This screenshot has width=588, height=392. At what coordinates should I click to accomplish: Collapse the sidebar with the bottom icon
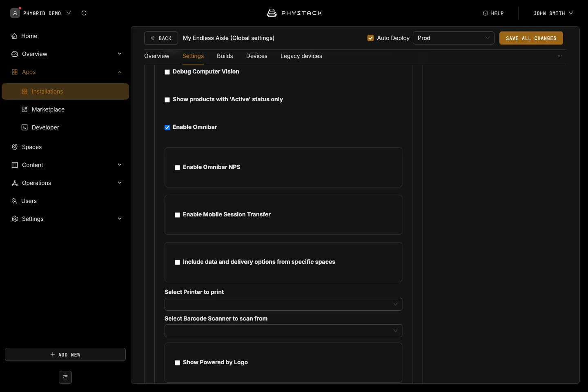(65, 377)
